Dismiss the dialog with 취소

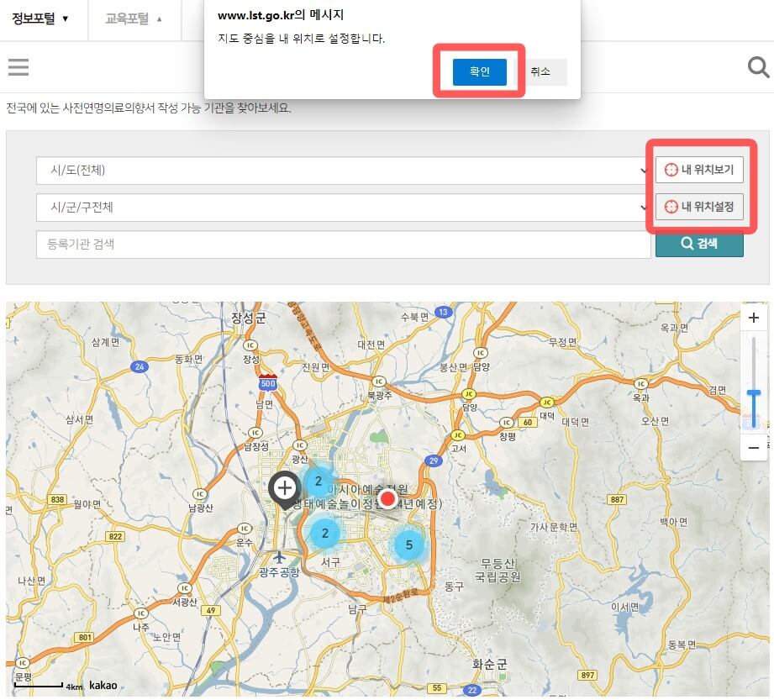[x=542, y=71]
